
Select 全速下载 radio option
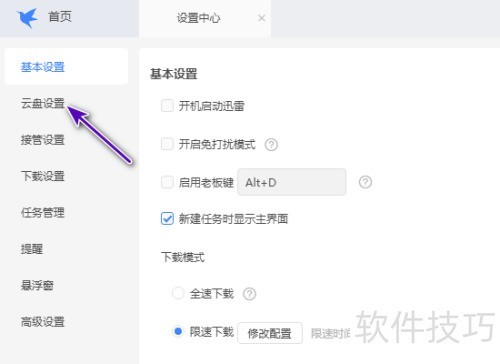[178, 293]
